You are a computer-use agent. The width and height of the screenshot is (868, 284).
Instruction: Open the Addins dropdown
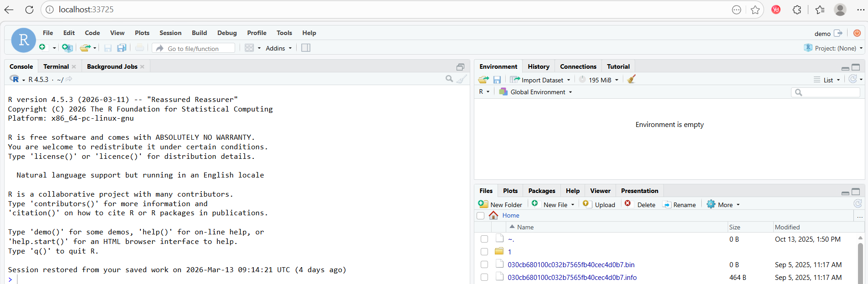(279, 48)
